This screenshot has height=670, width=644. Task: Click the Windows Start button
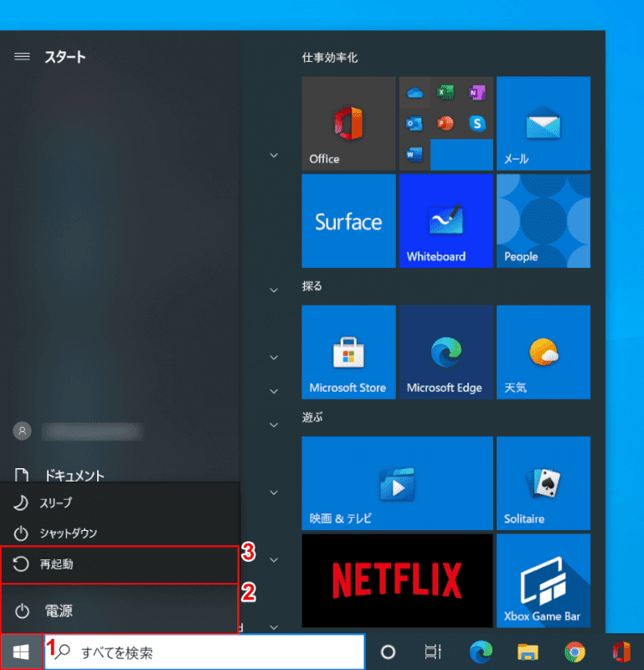pos(21,652)
